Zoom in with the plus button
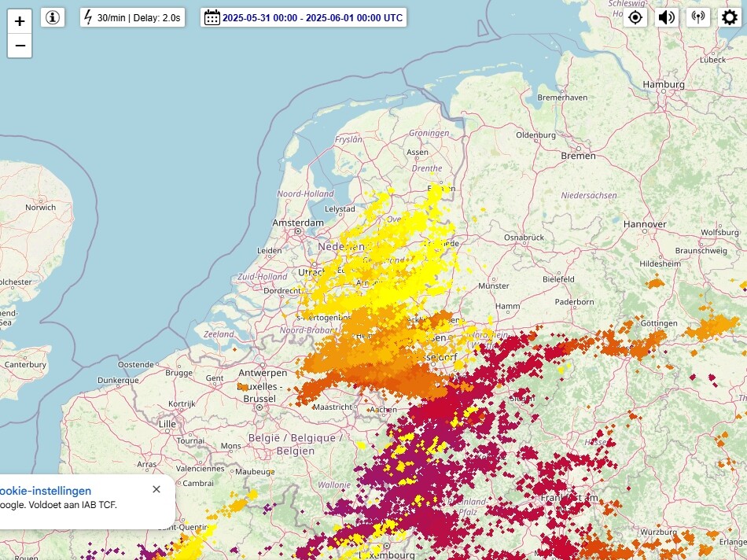The width and height of the screenshot is (747, 560). 20,21
